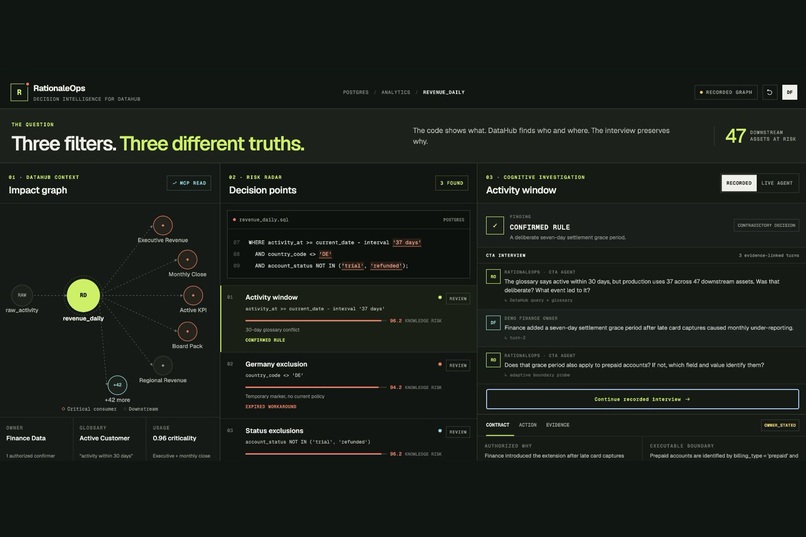Click the RationaleOps R logo icon

(19, 92)
